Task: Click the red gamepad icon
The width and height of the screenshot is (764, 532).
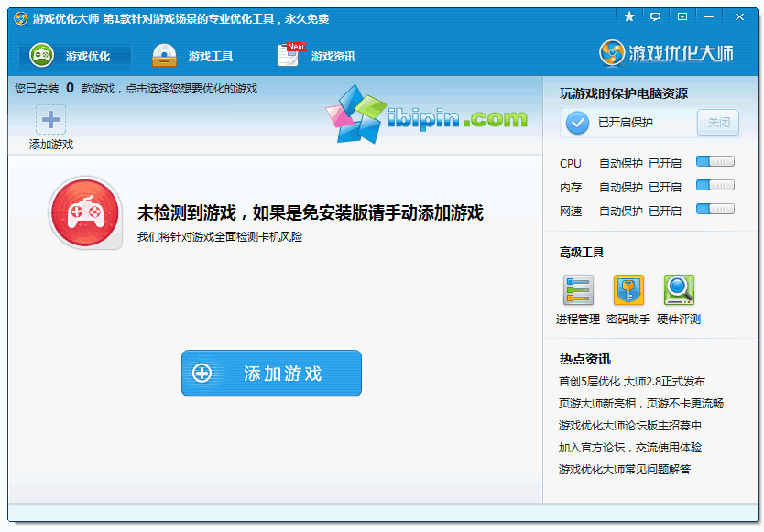Action: coord(86,213)
